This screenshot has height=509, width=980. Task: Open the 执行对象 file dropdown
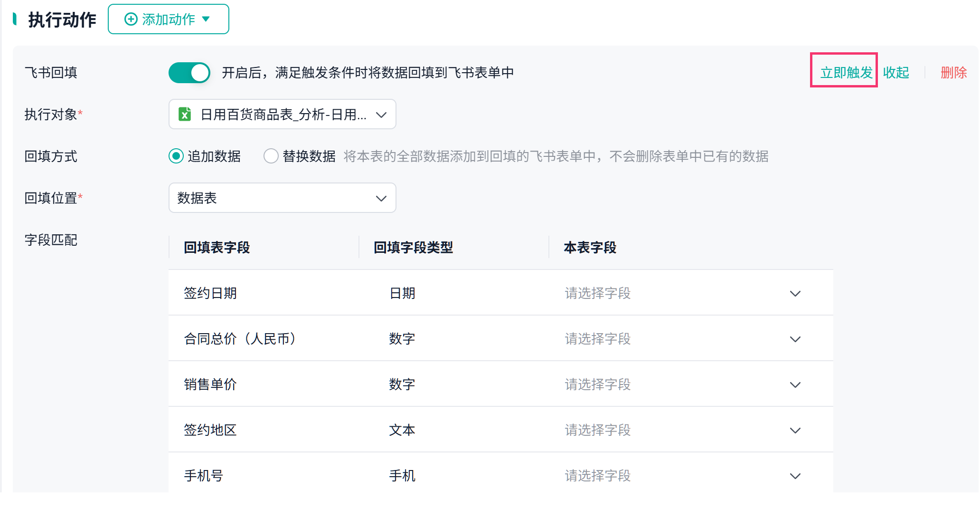coord(282,114)
